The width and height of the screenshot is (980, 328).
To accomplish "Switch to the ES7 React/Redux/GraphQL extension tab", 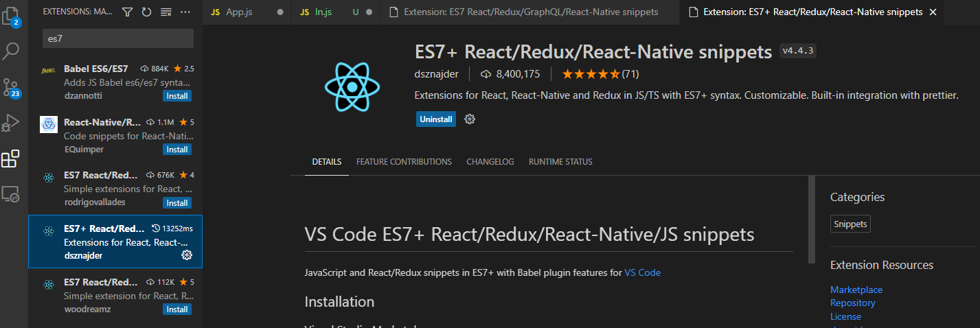I will (x=530, y=12).
